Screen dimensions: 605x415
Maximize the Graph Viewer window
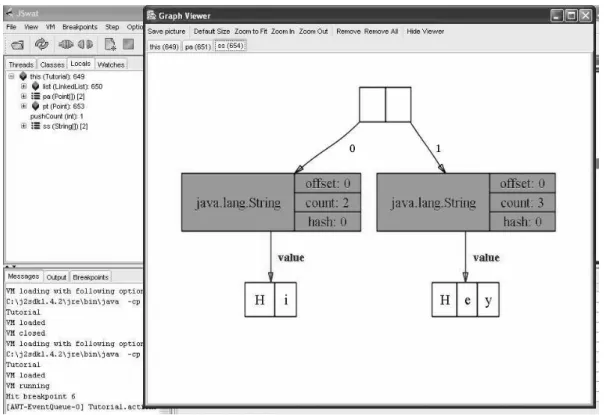pyautogui.click(x=571, y=15)
